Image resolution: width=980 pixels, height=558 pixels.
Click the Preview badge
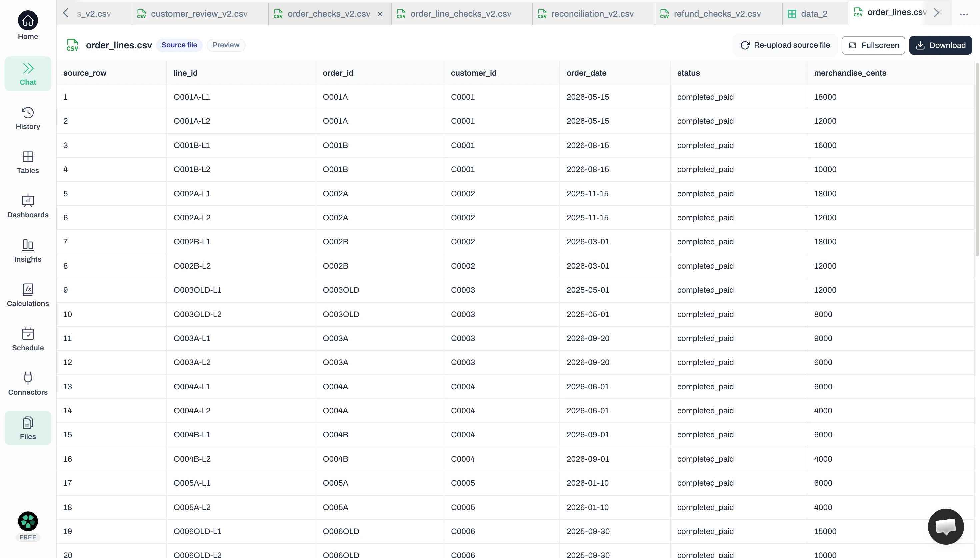coord(226,45)
